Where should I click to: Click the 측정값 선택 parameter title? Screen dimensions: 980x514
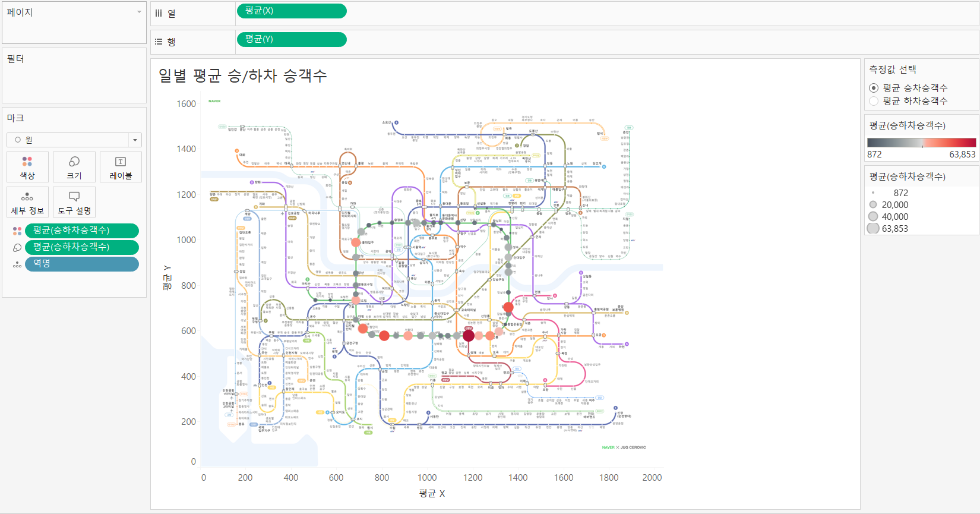(x=893, y=70)
